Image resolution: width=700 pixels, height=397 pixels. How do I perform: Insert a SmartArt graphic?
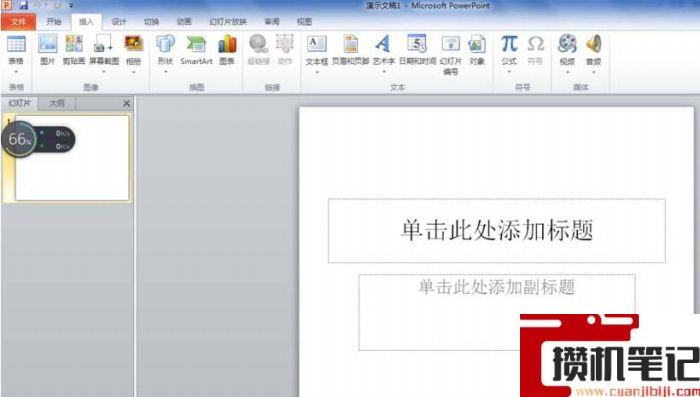[x=196, y=45]
